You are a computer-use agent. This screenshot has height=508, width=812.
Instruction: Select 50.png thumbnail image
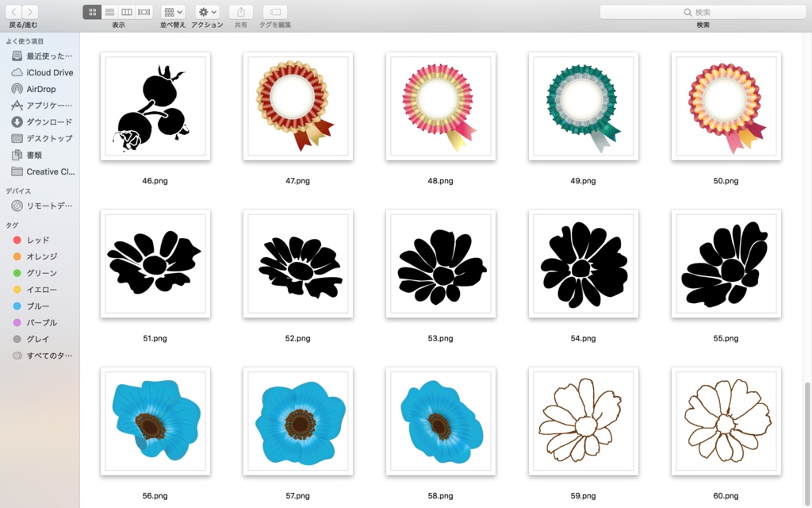[726, 106]
